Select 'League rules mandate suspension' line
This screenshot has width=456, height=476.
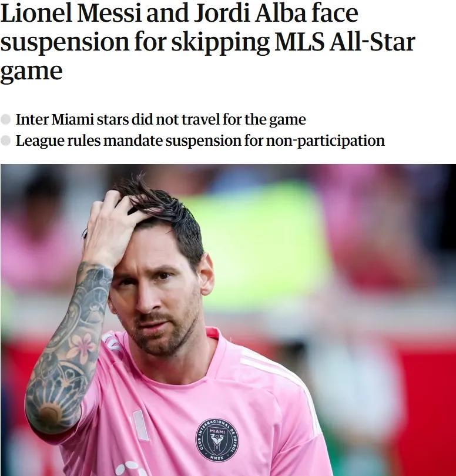[x=200, y=141]
